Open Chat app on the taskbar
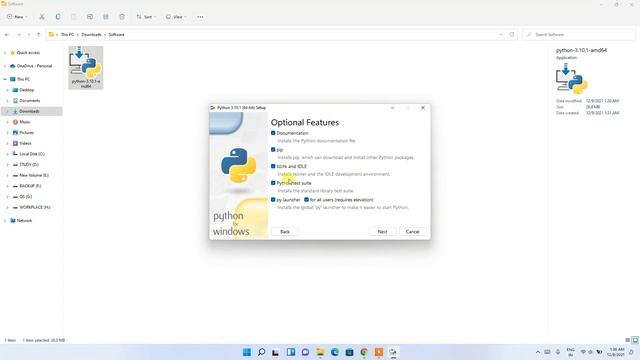Screen dimensions: 640x360 coord(305,352)
